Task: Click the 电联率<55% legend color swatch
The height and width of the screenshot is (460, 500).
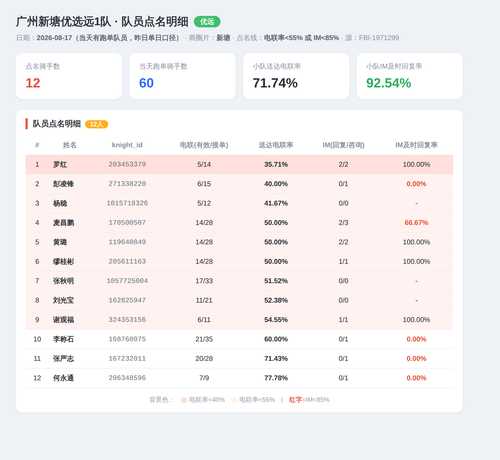Action: point(234,400)
